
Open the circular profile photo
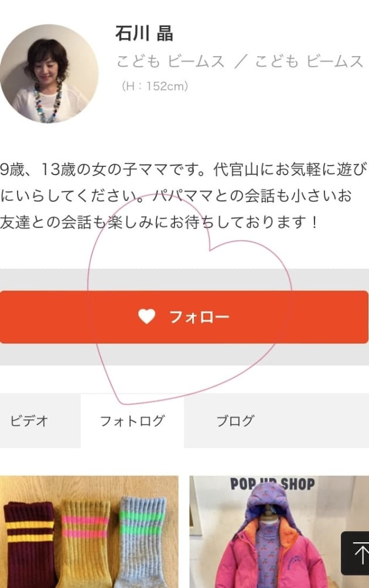pyautogui.click(x=49, y=74)
